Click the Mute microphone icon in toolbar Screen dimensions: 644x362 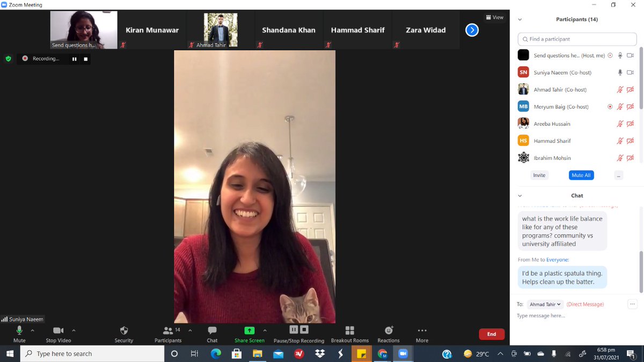19,330
